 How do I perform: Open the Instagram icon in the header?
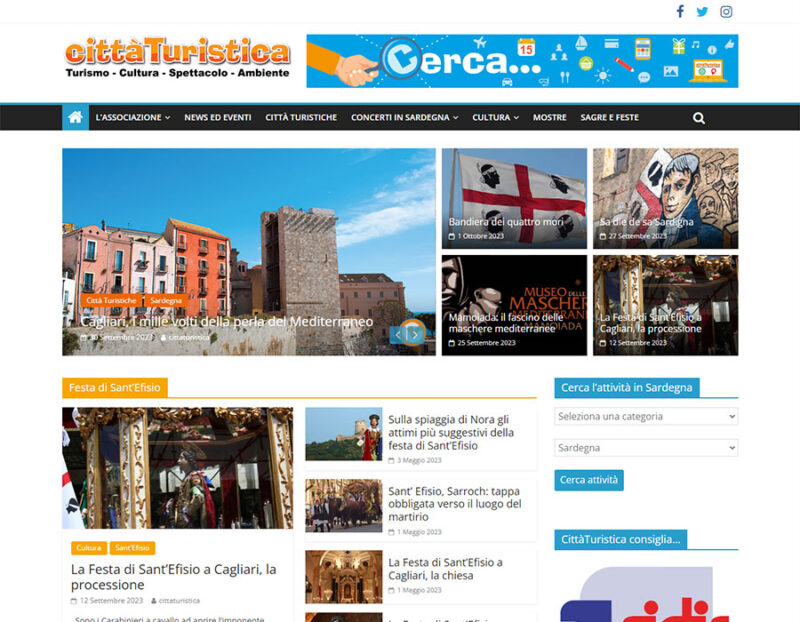pos(728,13)
